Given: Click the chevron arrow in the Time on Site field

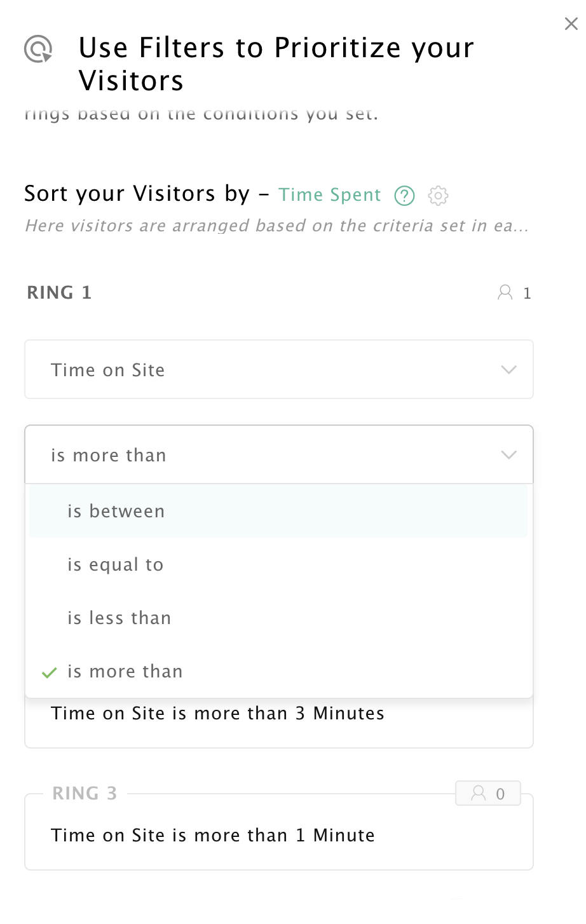Looking at the screenshot, I should click(508, 370).
